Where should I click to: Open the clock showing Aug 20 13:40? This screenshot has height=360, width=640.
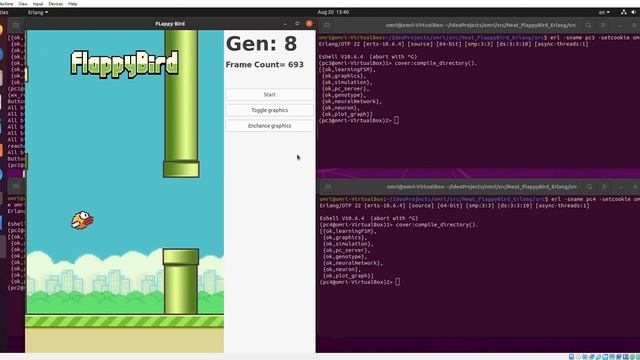(333, 12)
